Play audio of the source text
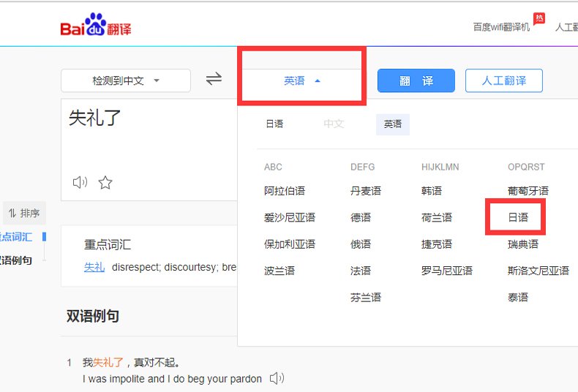 point(80,182)
